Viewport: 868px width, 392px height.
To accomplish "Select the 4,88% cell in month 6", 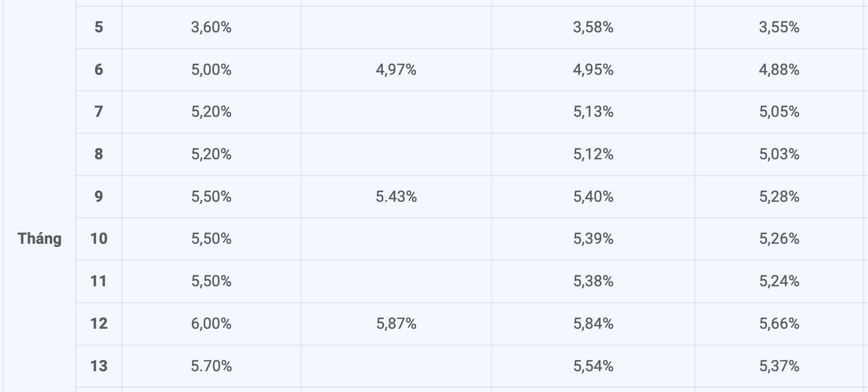I will tap(779, 70).
